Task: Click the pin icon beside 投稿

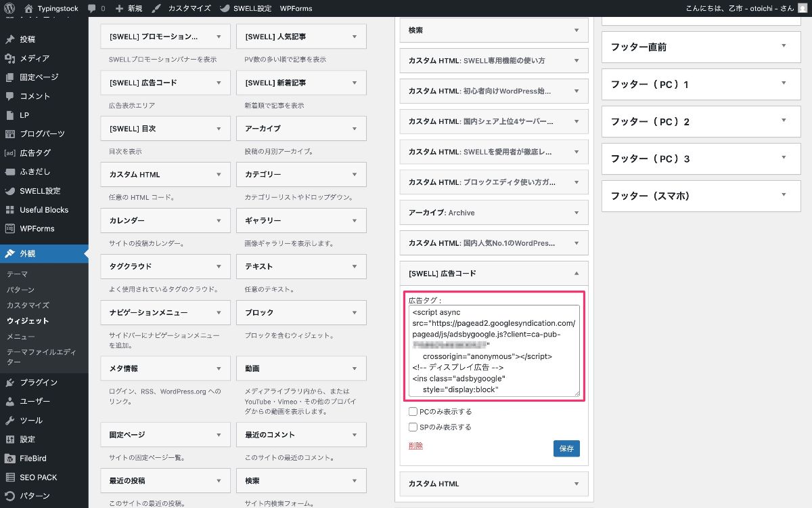Action: pyautogui.click(x=9, y=39)
